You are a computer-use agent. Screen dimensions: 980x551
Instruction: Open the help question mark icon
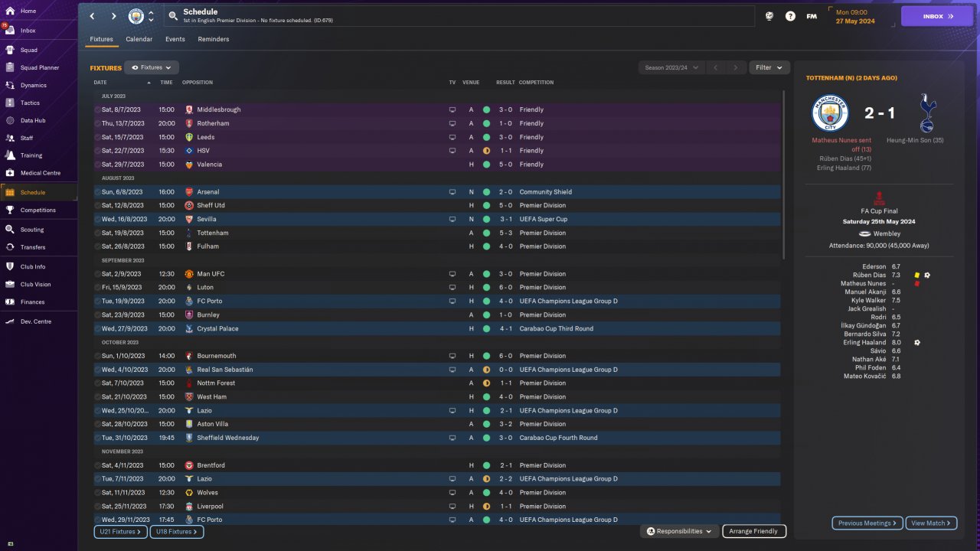[790, 16]
